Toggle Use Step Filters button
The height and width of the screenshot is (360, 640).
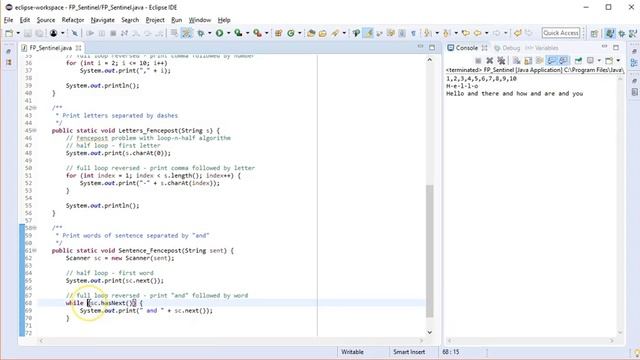pyautogui.click(x=187, y=33)
